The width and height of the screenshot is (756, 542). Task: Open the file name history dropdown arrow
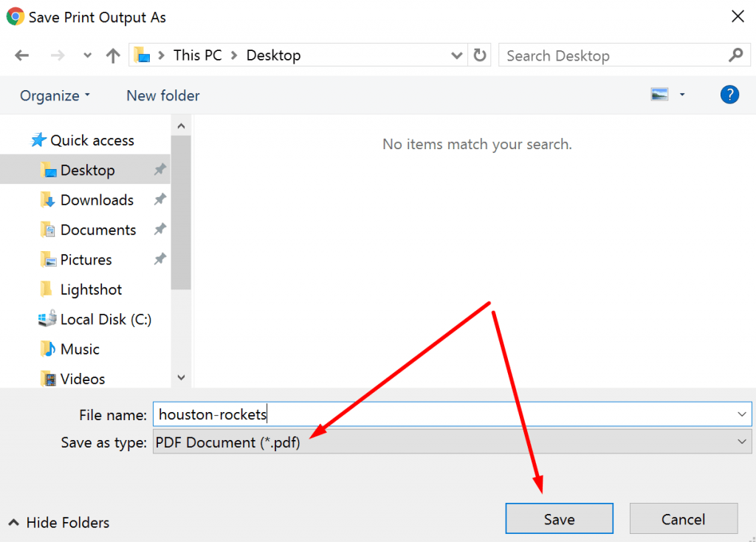[x=741, y=414]
